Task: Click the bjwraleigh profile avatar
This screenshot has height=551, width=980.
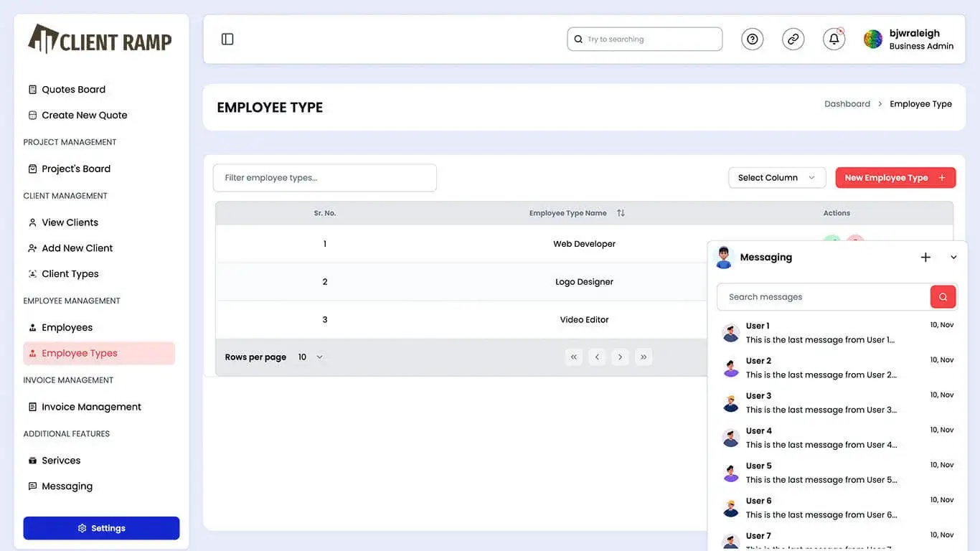Action: click(872, 39)
